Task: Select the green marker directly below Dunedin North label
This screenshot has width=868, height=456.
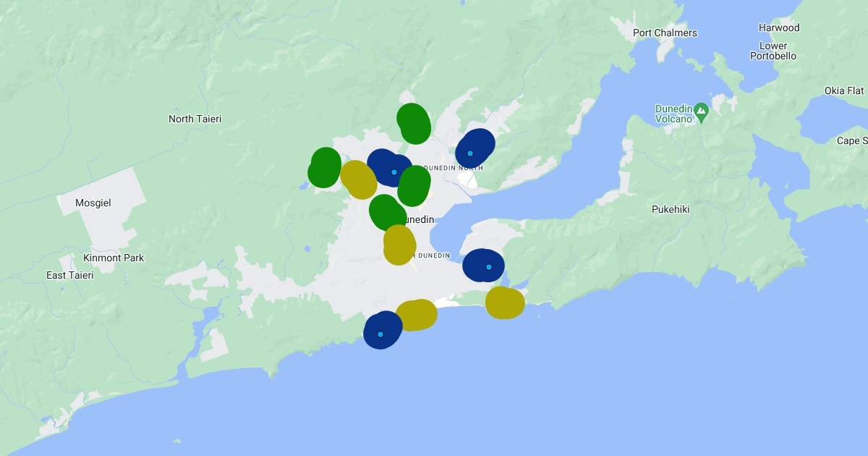Action: (414, 185)
